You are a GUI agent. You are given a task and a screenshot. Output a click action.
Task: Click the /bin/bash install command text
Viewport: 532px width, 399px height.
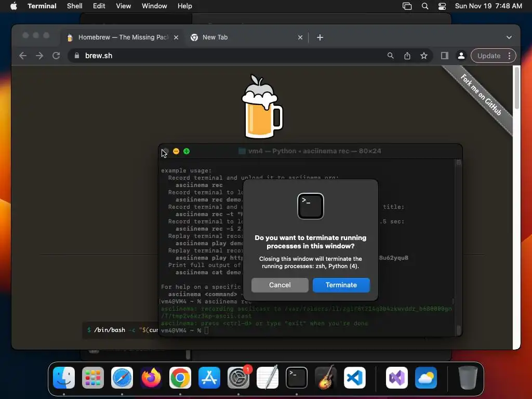tap(123, 330)
